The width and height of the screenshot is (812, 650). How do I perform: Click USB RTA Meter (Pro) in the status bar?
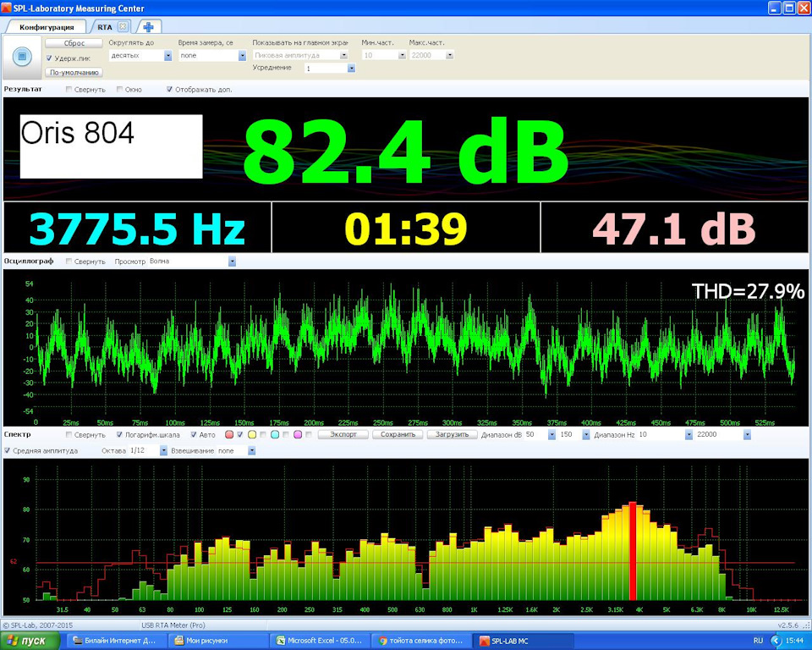[173, 625]
